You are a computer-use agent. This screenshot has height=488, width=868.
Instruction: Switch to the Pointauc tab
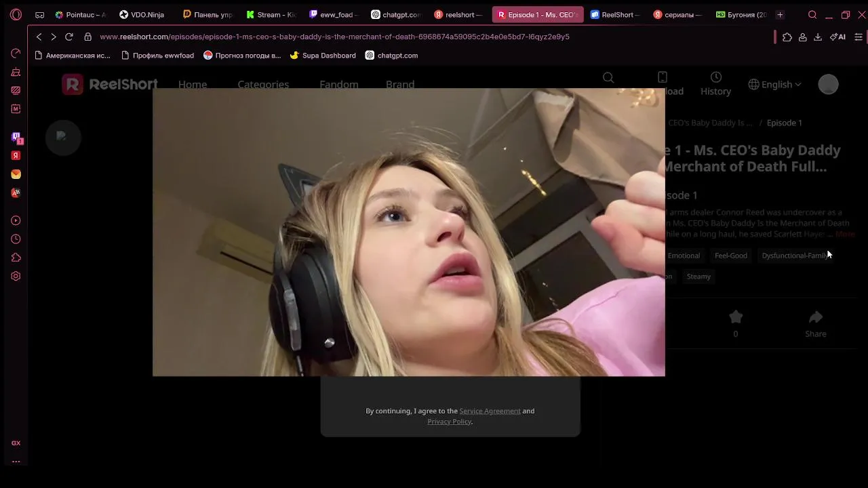[81, 14]
